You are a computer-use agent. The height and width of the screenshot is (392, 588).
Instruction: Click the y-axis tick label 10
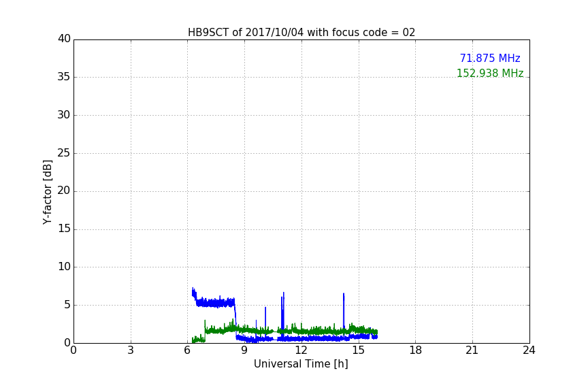pyautogui.click(x=64, y=267)
